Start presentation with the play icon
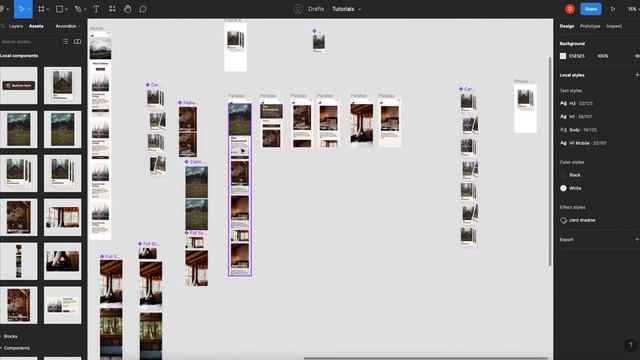The width and height of the screenshot is (640, 360). (x=613, y=9)
